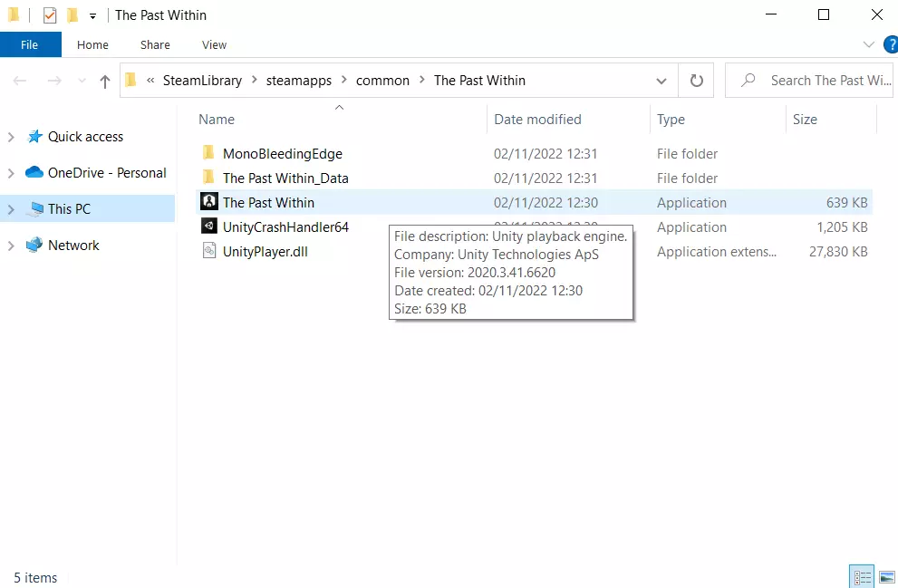
Task: Click the MonoBleedingEdge folder icon
Action: (x=208, y=153)
